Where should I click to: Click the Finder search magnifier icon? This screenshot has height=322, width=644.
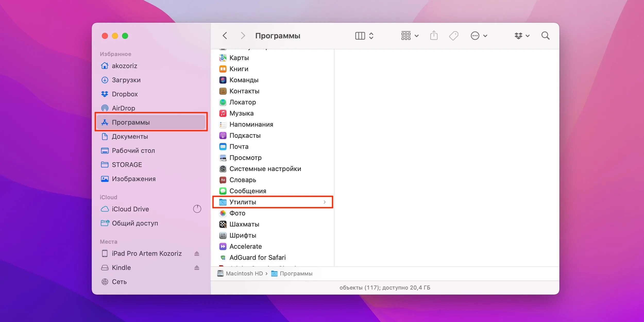545,36
